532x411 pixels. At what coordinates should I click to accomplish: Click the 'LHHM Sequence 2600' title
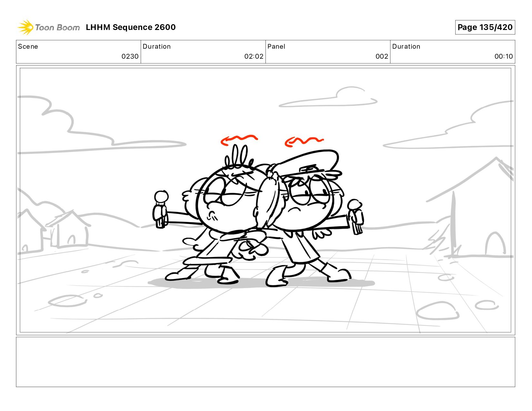coord(131,27)
